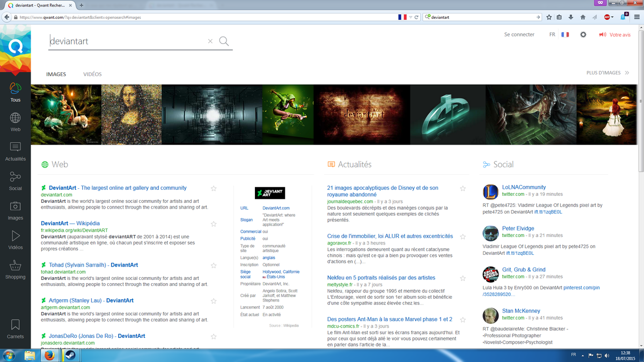The height and width of the screenshot is (362, 644).
Task: Open the teal DeviantArt logo thumbnail
Action: [448, 114]
